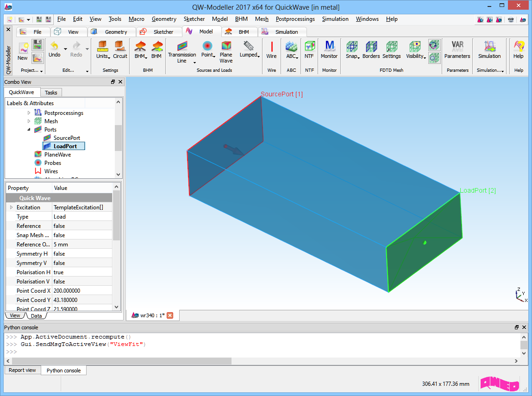Click the Redo arrow icon

click(x=76, y=49)
